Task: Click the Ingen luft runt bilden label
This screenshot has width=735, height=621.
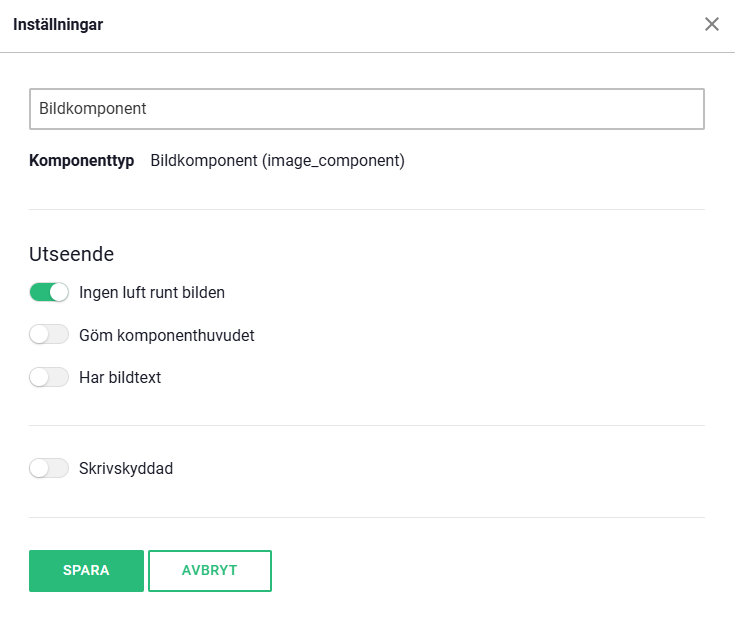Action: click(152, 293)
